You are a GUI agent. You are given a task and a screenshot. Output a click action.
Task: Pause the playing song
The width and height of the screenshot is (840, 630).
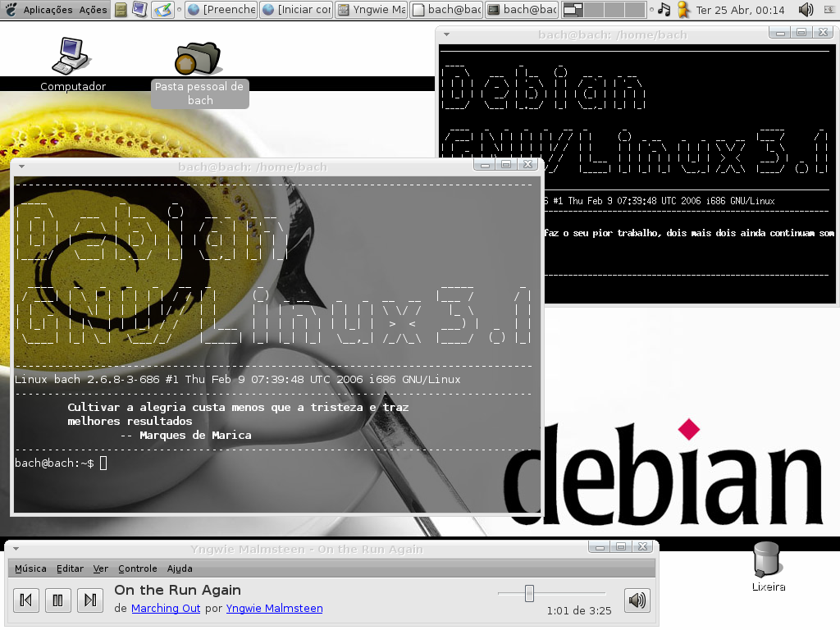coord(58,600)
